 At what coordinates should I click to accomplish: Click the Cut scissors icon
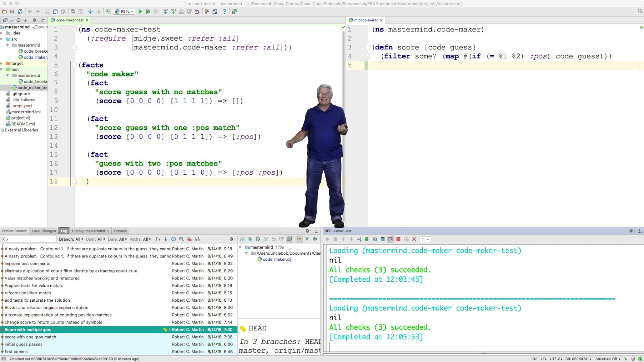click(47, 11)
